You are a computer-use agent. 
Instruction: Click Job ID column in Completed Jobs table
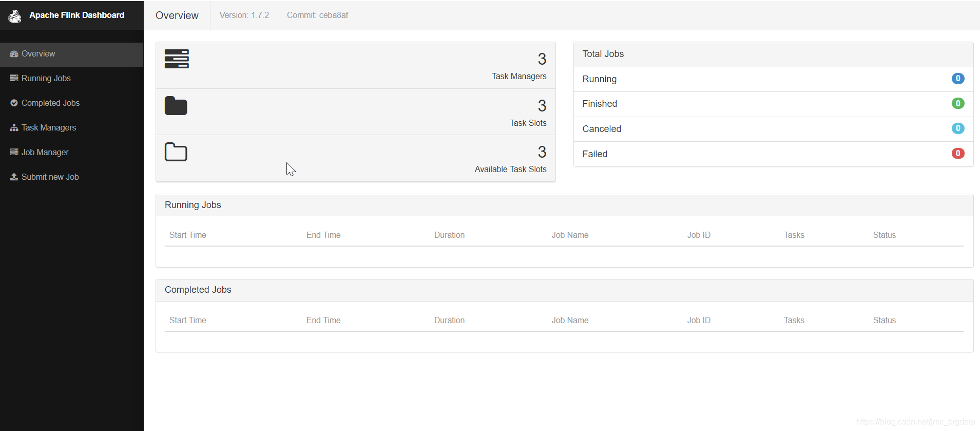pos(699,321)
